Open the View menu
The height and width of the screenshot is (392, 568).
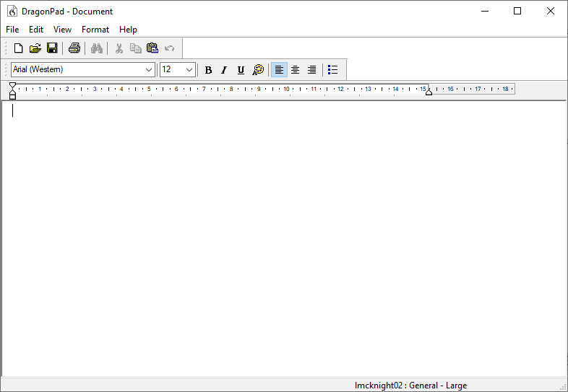(x=62, y=30)
